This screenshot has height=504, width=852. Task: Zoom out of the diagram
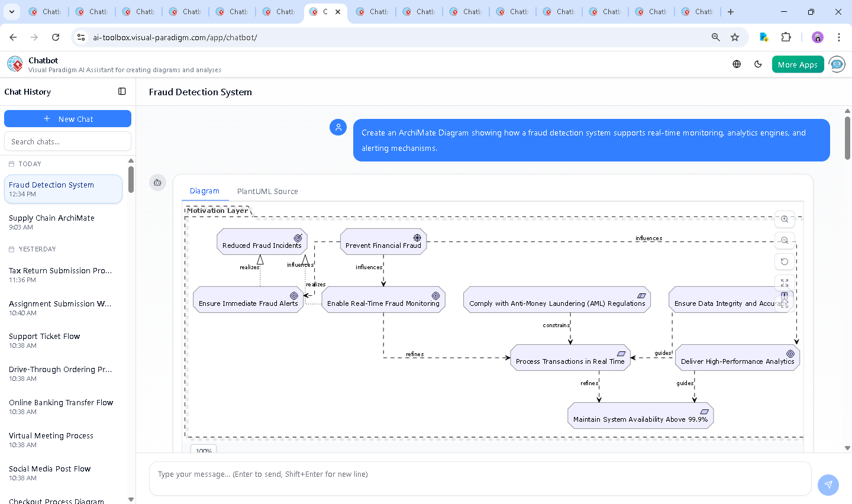click(x=785, y=240)
